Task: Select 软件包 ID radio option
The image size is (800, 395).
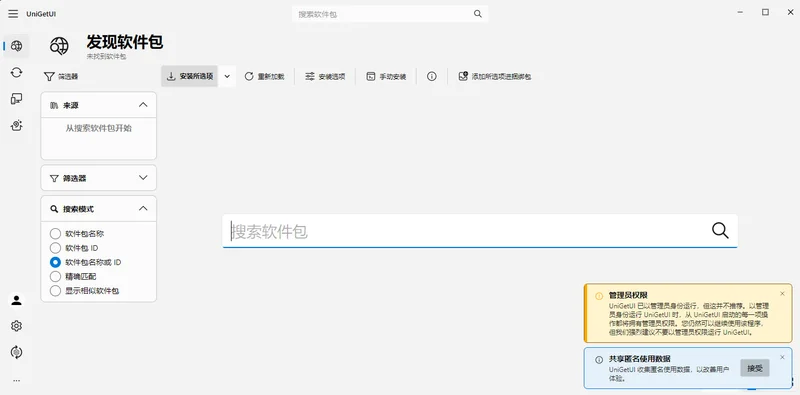Action: pyautogui.click(x=74, y=248)
